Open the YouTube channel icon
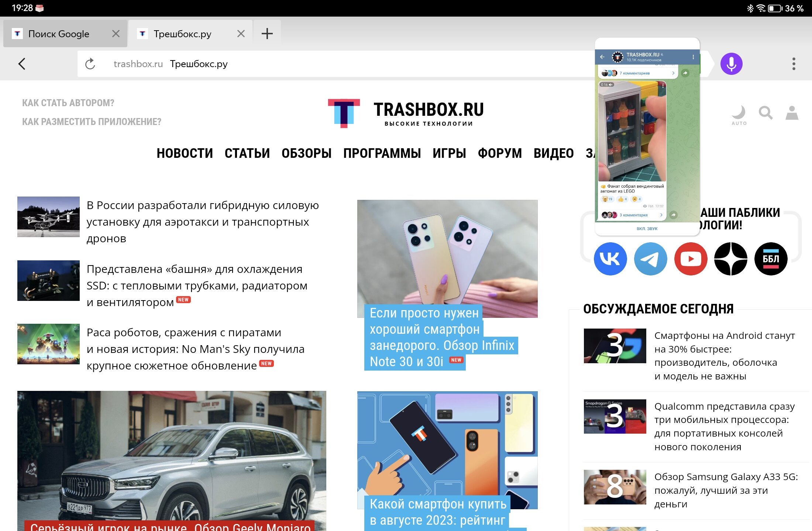 click(x=691, y=259)
